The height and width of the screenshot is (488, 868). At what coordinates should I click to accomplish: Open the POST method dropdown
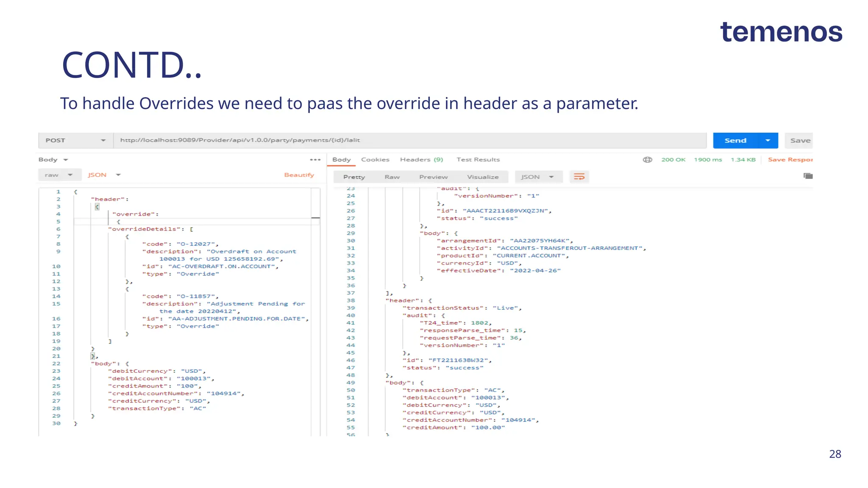point(75,141)
